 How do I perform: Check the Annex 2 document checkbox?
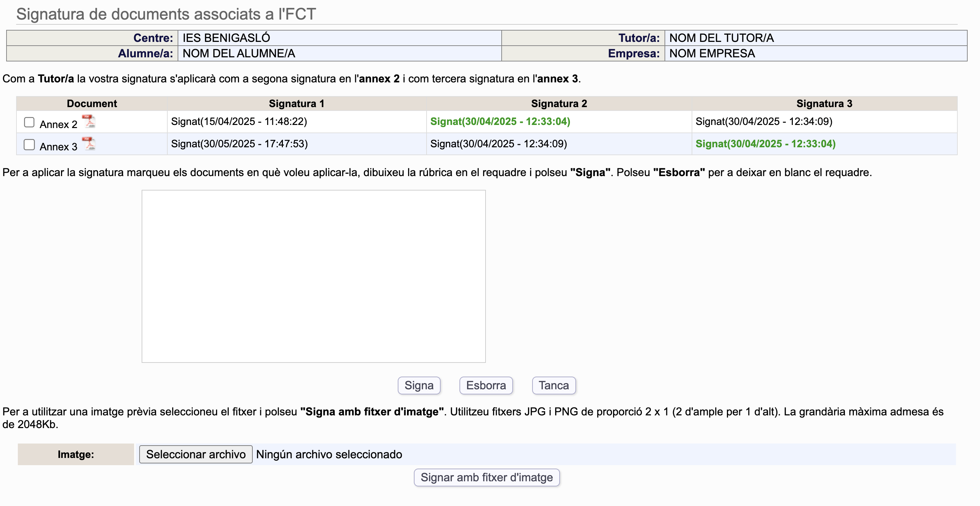click(x=29, y=122)
